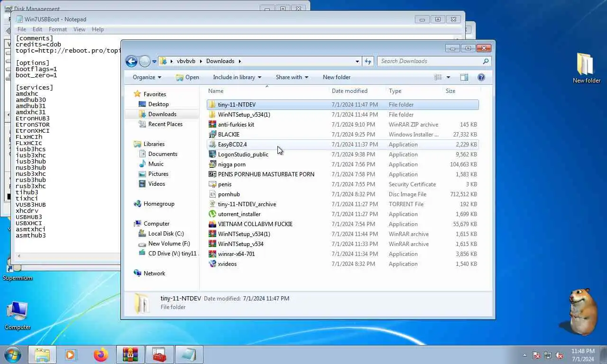Change your view using the view icon
Screen dimensions: 607x364
pyautogui.click(x=438, y=77)
